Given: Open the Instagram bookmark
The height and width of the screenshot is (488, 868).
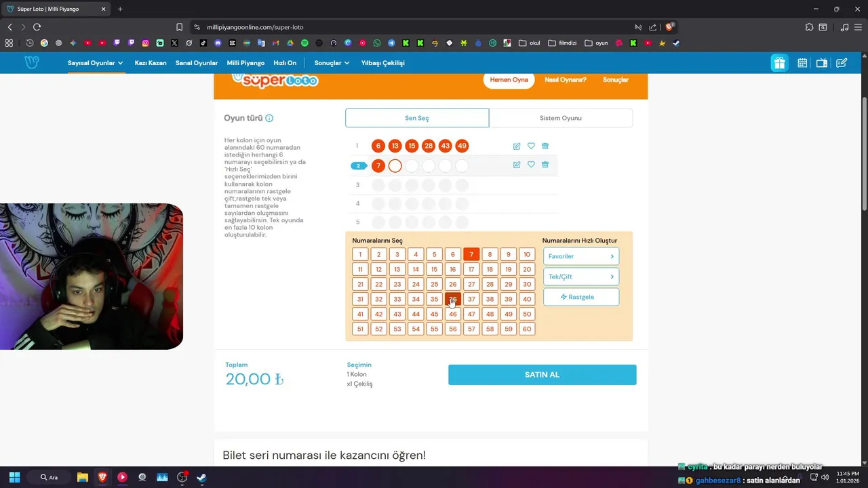Looking at the screenshot, I should pos(145,43).
